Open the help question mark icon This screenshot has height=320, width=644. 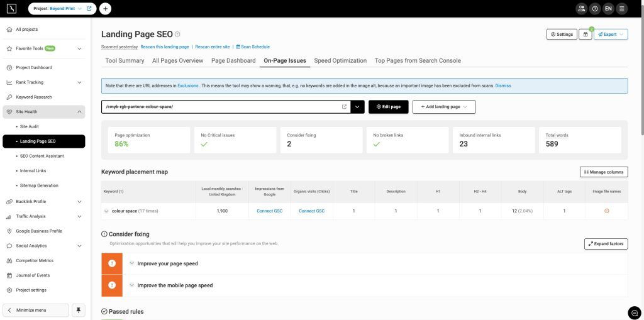[594, 9]
